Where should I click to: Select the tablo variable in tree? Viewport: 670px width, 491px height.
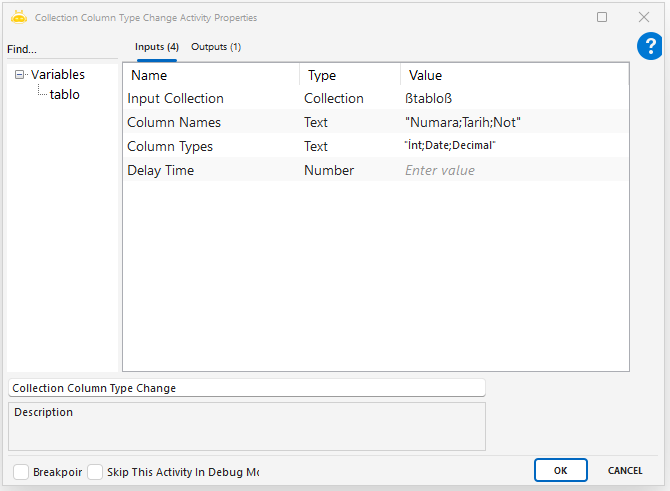coord(65,95)
